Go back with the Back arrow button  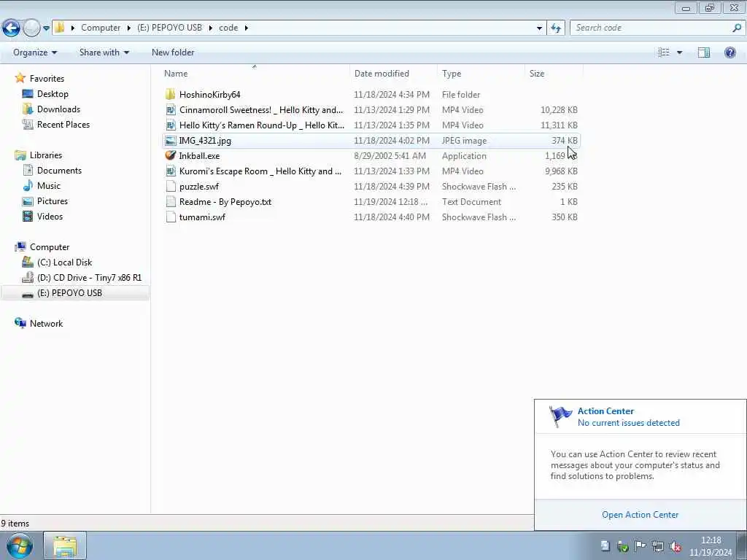(11, 28)
